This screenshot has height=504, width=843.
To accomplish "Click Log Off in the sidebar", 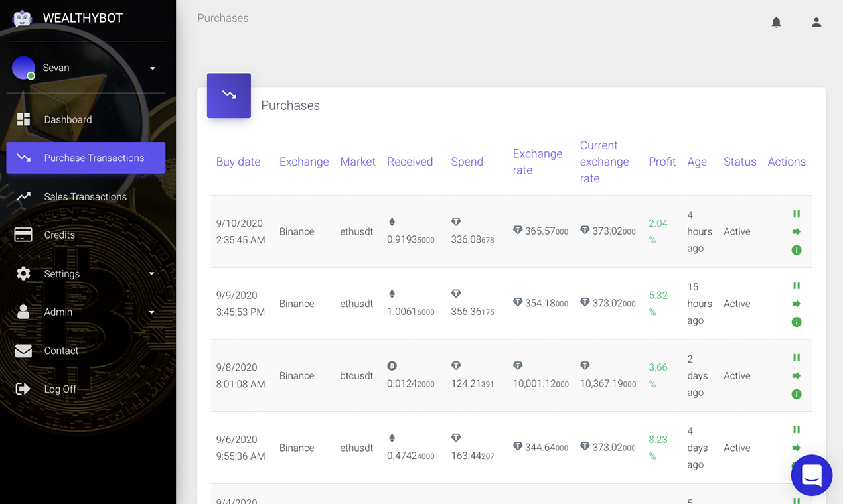I will click(x=60, y=389).
